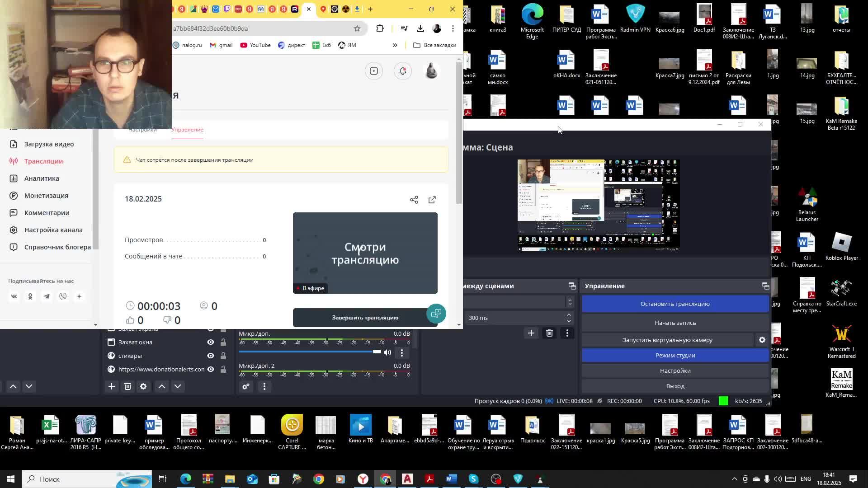This screenshot has width=868, height=488.
Task: Remove selected source with the trash icon
Action: pos(127,386)
